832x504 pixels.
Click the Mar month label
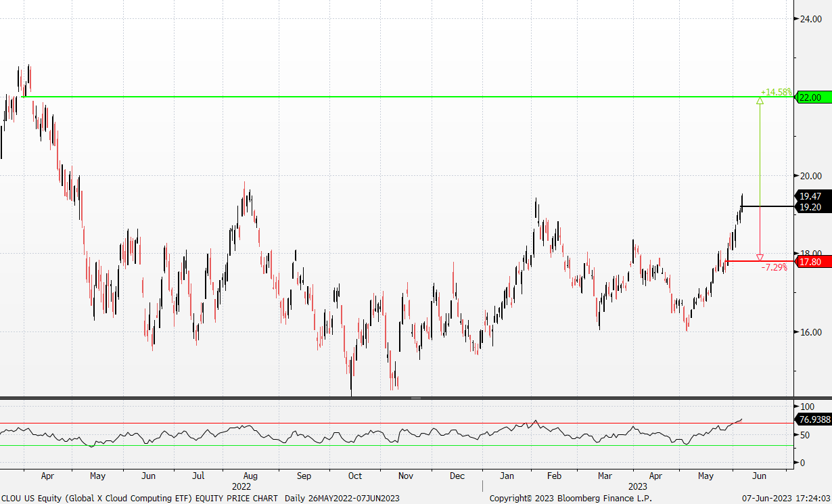point(604,476)
